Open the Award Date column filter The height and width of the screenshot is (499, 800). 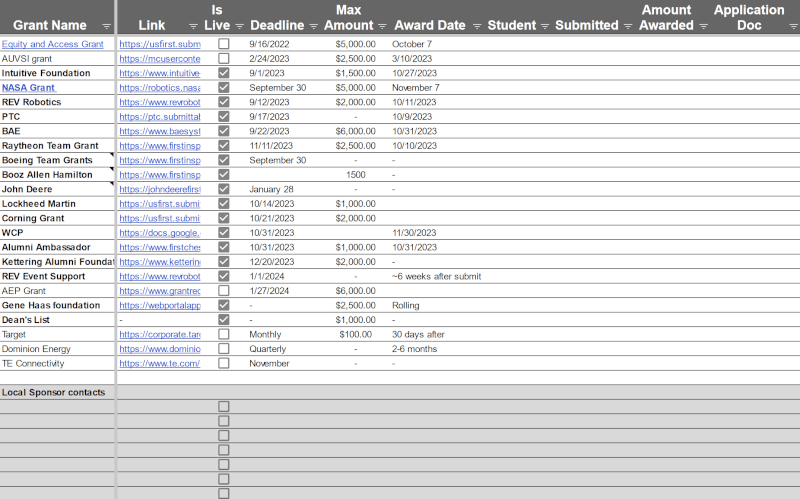[477, 27]
